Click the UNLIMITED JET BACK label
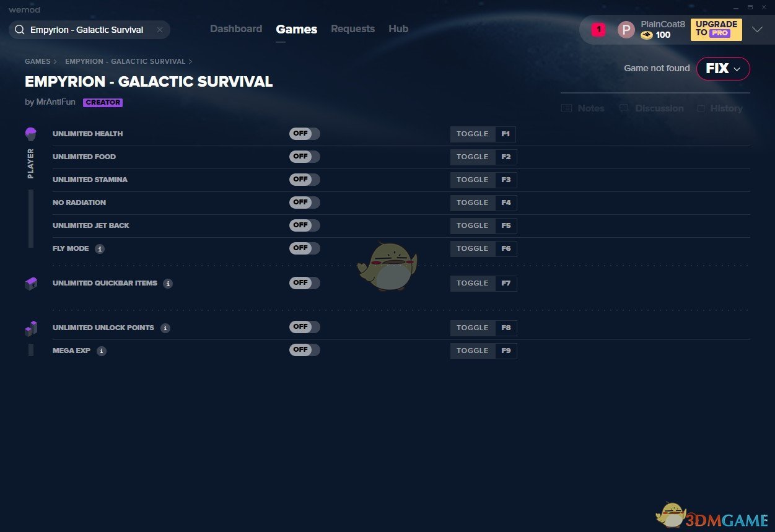775x532 pixels. pos(91,225)
